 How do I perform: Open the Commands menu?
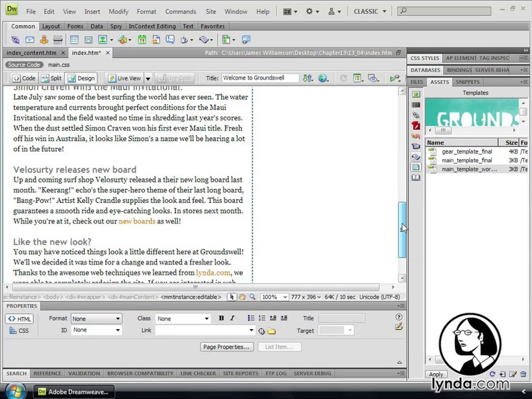coord(181,12)
